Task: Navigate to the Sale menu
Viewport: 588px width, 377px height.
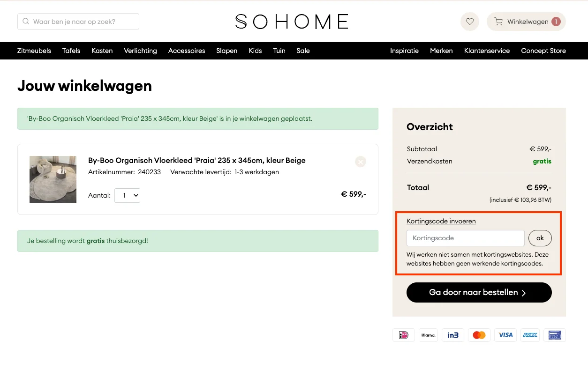Action: pyautogui.click(x=303, y=51)
